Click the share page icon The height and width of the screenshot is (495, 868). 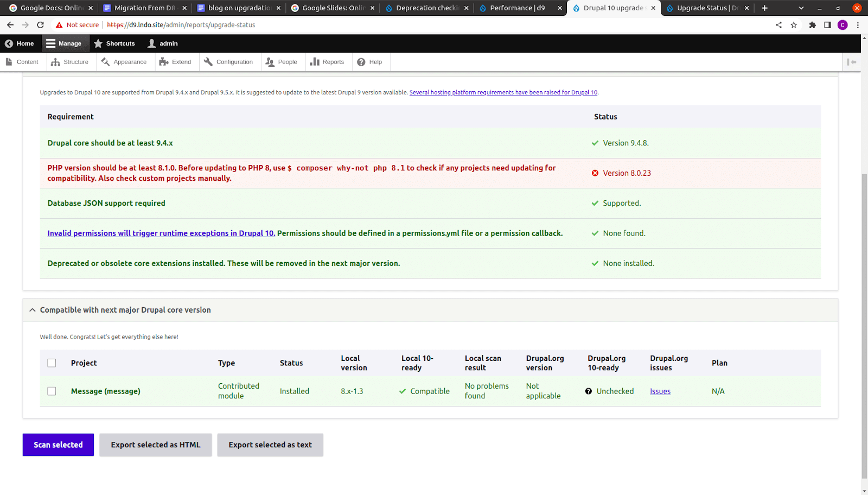click(x=779, y=25)
